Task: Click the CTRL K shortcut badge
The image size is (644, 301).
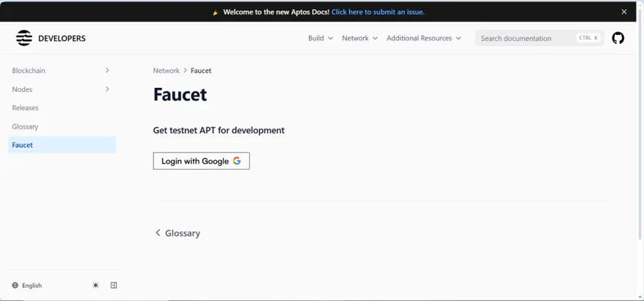Action: click(588, 38)
